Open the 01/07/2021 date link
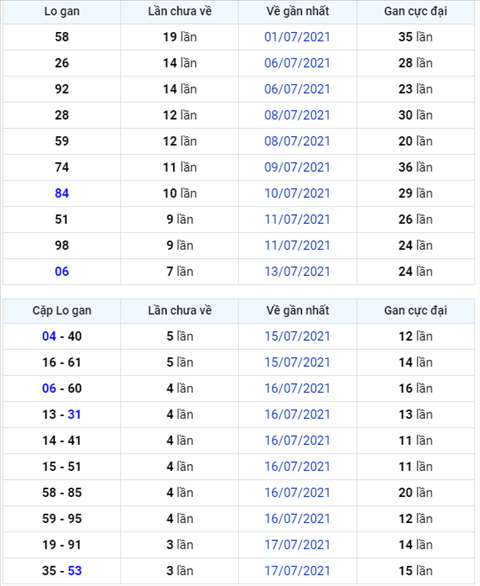This screenshot has height=586, width=480. (x=297, y=37)
